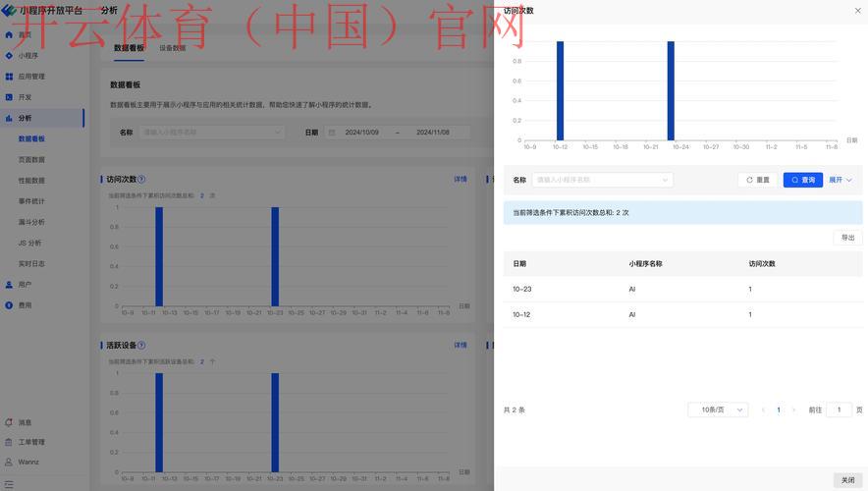Click the calendar icon in the date range field
868x491 pixels.
[x=332, y=133]
